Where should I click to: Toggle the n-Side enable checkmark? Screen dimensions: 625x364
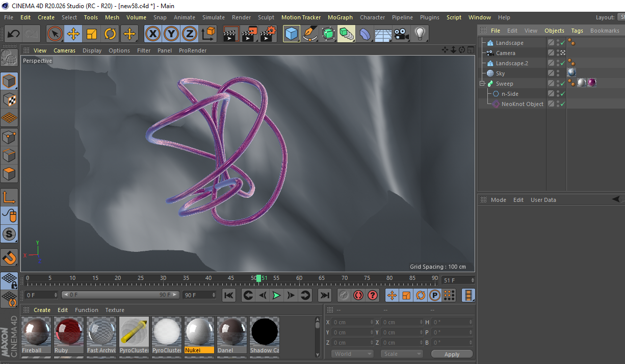[x=562, y=94]
